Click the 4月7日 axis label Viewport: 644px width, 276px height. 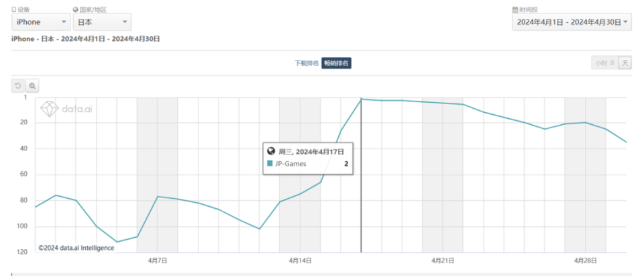pos(157,259)
